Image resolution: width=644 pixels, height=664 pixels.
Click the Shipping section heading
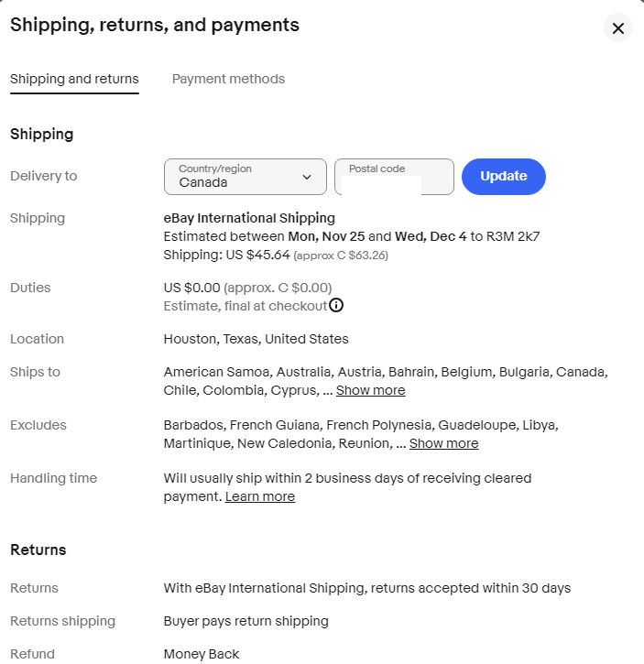(x=41, y=135)
